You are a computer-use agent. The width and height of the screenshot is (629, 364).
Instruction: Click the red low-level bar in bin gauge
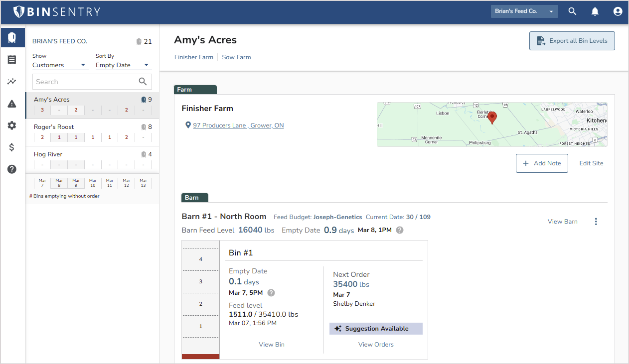[x=200, y=357]
